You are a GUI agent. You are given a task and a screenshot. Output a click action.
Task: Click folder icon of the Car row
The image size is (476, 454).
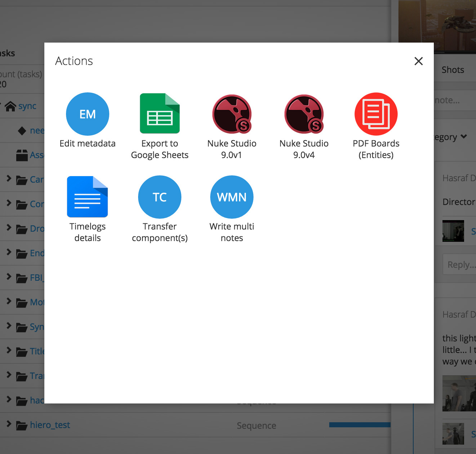[22, 180]
